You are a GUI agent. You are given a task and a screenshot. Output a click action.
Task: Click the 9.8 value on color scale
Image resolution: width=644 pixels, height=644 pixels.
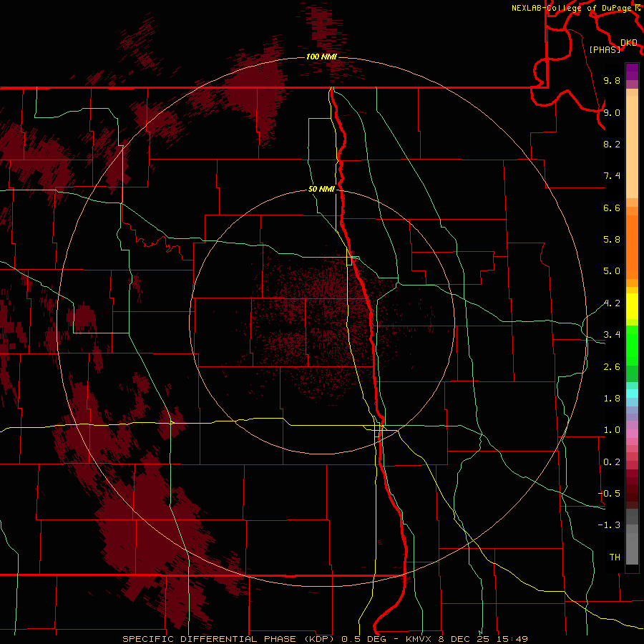click(612, 81)
